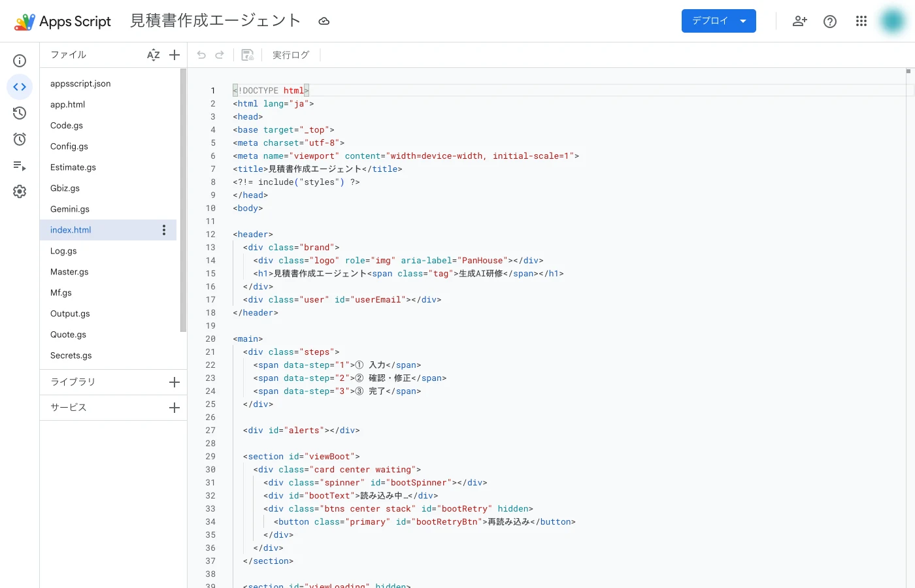Viewport: 915px width, 588px height.
Task: Click userEmail div on line 17
Action: tap(342, 300)
